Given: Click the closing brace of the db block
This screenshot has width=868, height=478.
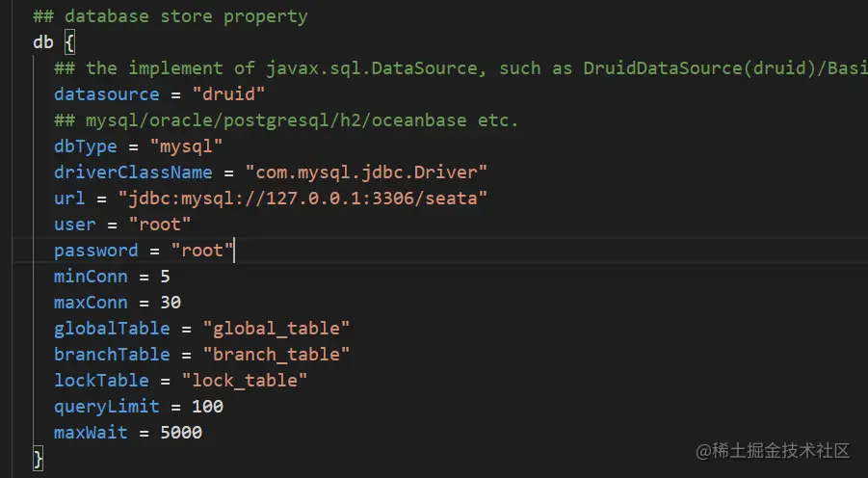Looking at the screenshot, I should (x=38, y=459).
